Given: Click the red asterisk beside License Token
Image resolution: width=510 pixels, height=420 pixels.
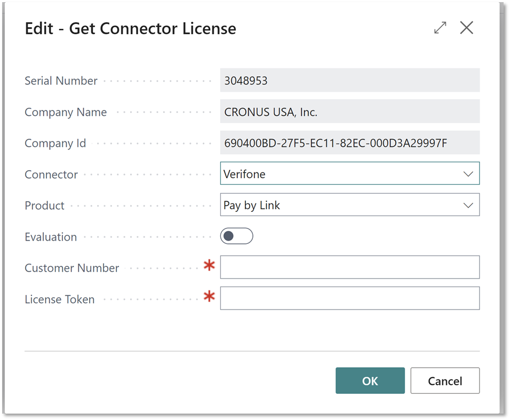Looking at the screenshot, I should point(209,296).
